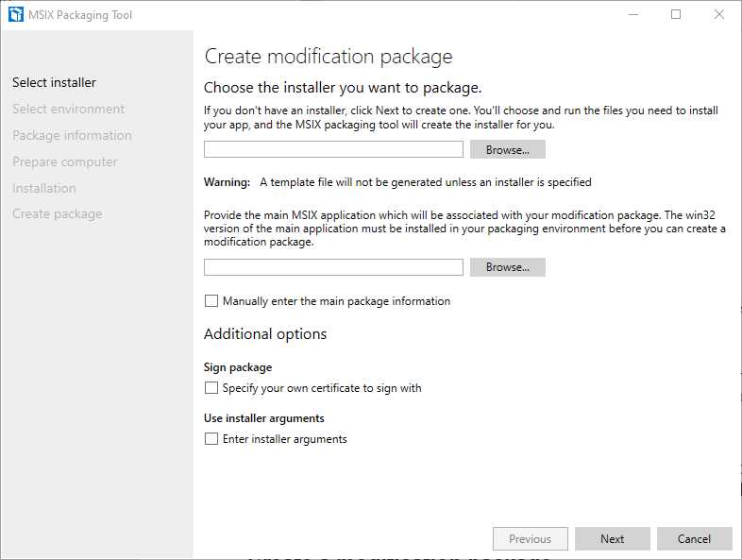Close the MSIX Packaging Tool window
This screenshot has width=742, height=560.
(x=718, y=14)
